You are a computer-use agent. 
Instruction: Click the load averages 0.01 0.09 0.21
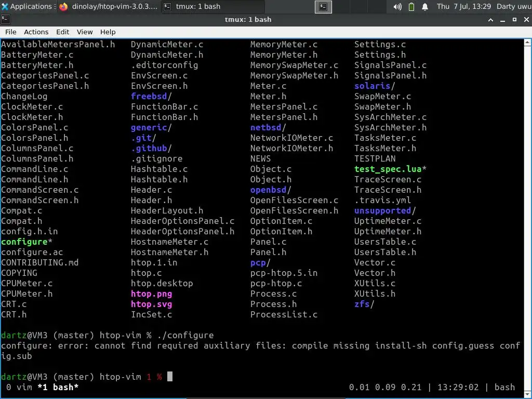pyautogui.click(x=385, y=387)
